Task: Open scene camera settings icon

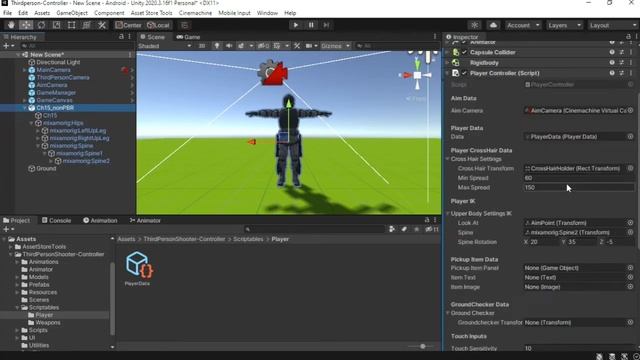Action: click(x=309, y=46)
